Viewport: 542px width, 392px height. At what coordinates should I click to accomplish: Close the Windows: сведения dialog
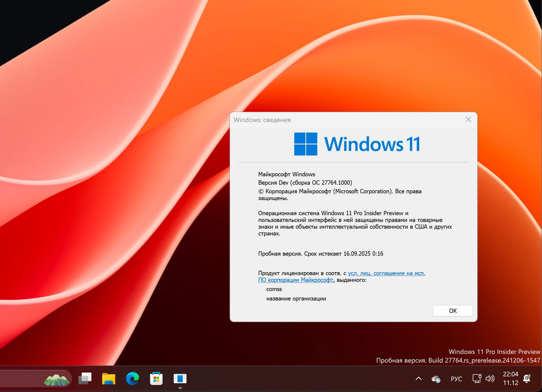tap(468, 119)
